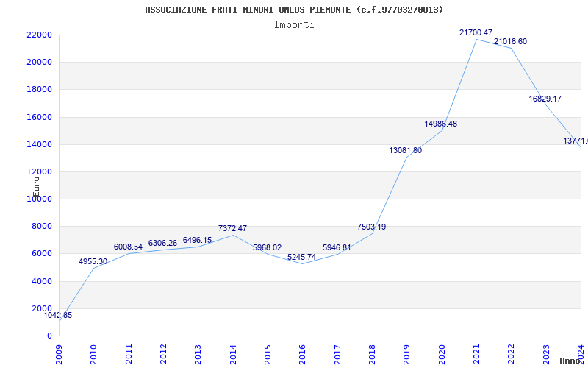Click x-axis year 2014
Screen dimensions: 588x368
(233, 355)
